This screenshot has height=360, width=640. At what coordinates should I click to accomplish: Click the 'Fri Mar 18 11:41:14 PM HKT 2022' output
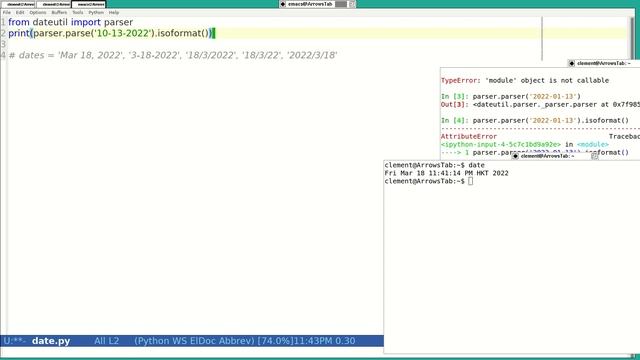coord(447,173)
